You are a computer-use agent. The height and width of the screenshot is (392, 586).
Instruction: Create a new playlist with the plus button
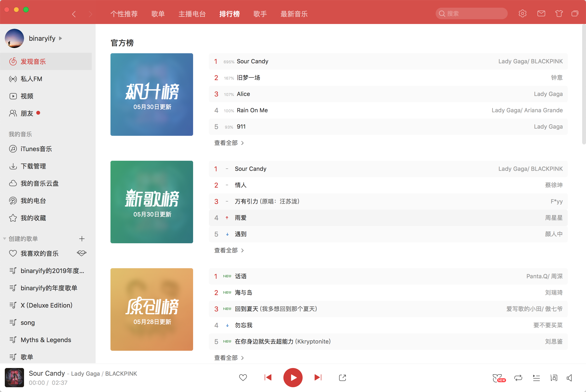[x=82, y=238]
